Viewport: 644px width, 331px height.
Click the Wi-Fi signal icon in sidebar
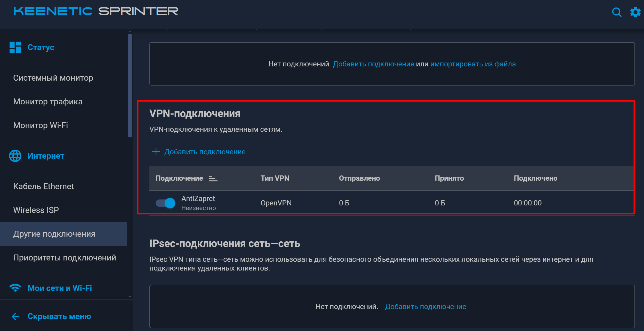coord(15,288)
